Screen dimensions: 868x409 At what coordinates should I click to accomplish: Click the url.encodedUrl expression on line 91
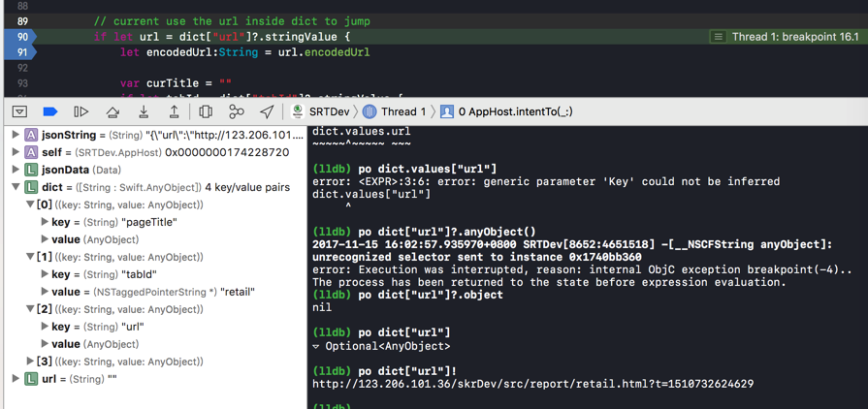(x=324, y=52)
